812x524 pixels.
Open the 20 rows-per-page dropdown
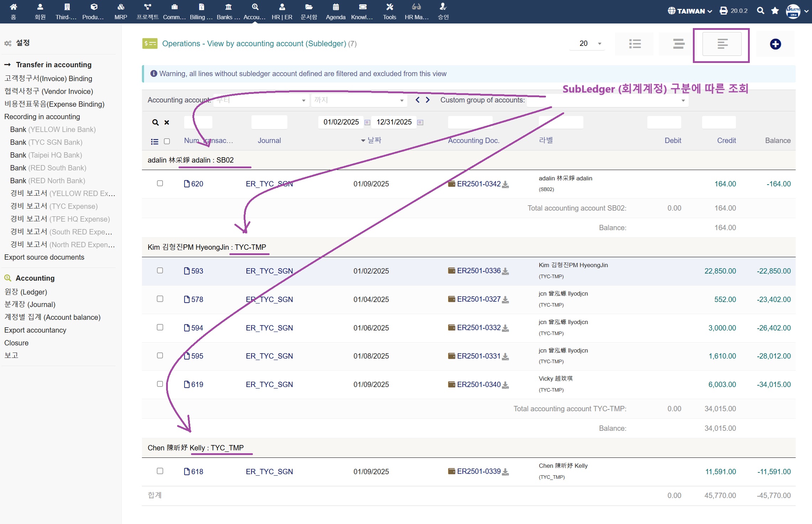[x=588, y=43]
